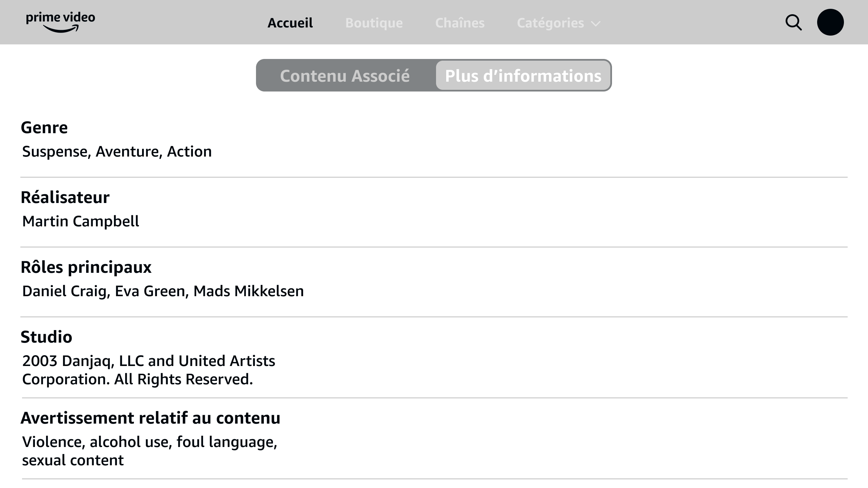
Task: Click the Rôles principaux heading
Action: [x=86, y=267]
